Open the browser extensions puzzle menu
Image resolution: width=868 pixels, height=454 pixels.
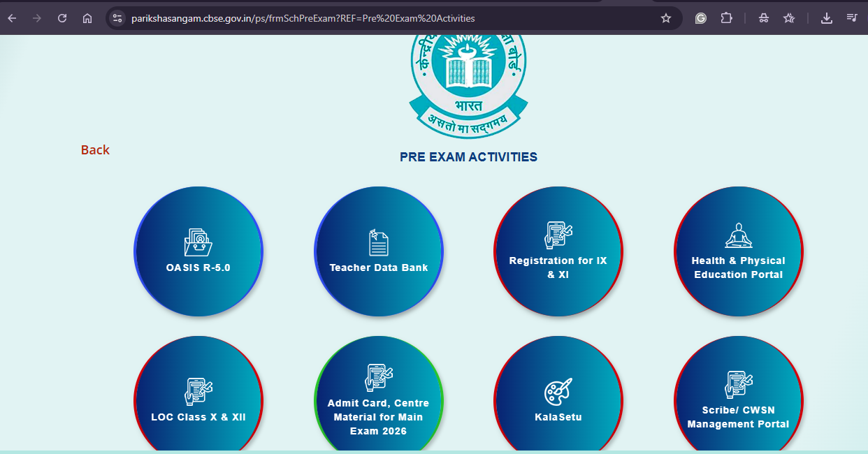click(726, 18)
